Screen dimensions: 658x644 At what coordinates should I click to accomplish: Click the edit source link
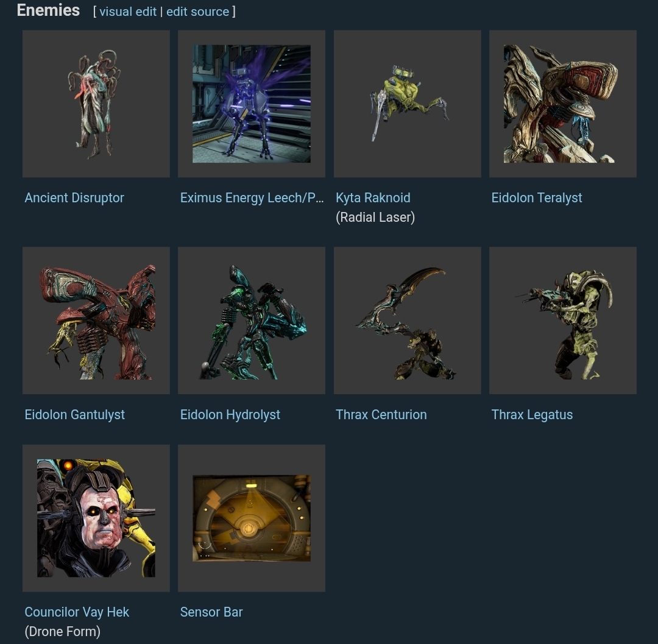click(x=197, y=12)
